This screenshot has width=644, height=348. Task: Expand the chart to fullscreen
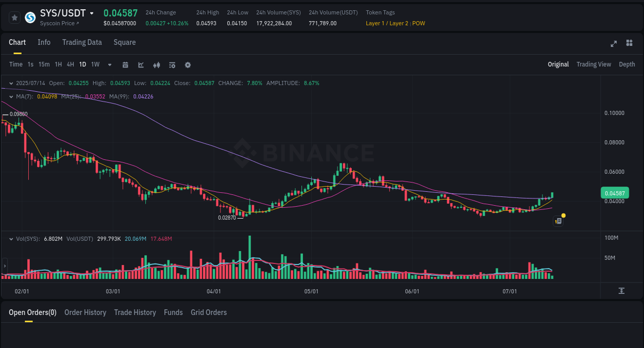coord(613,44)
